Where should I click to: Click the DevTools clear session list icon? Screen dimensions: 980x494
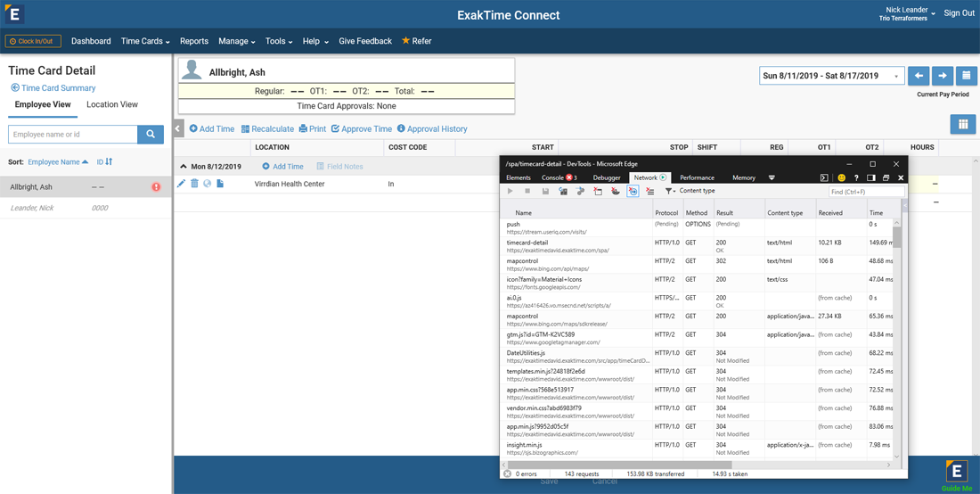click(650, 192)
